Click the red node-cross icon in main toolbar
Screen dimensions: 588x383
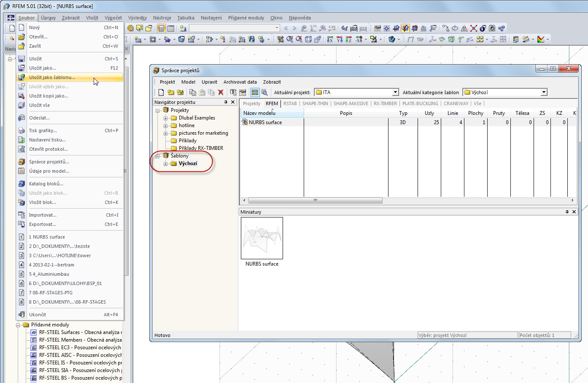pos(473,28)
